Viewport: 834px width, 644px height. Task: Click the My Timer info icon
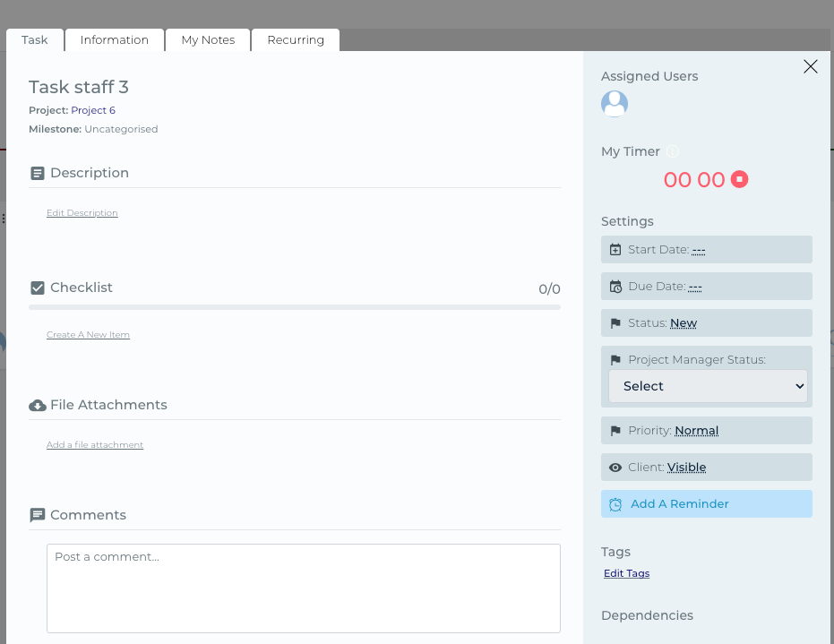pyautogui.click(x=673, y=151)
